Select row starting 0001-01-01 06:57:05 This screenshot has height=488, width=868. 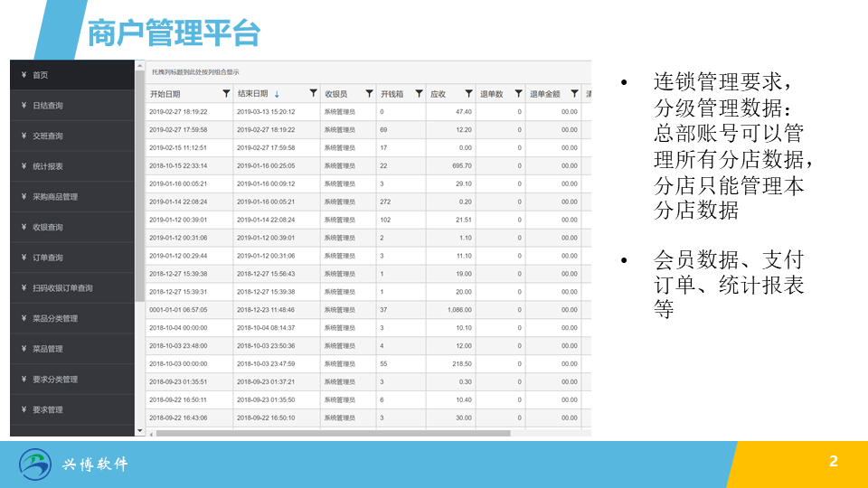pyautogui.click(x=368, y=310)
